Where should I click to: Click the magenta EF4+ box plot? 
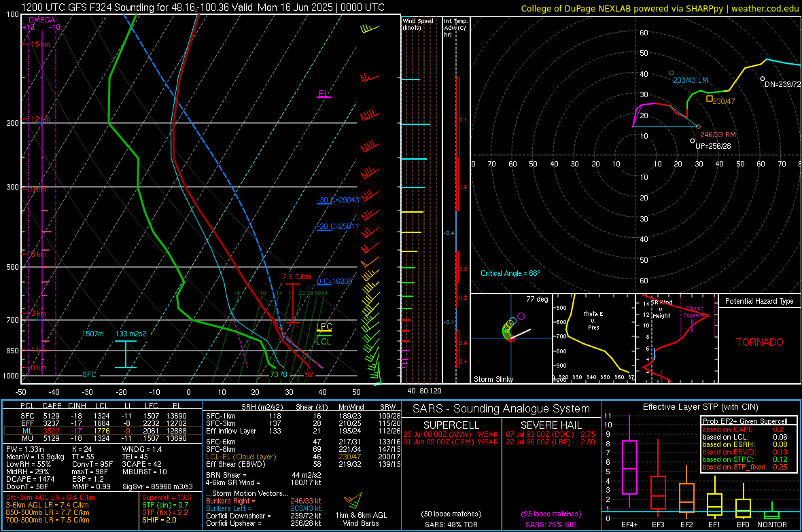629,467
